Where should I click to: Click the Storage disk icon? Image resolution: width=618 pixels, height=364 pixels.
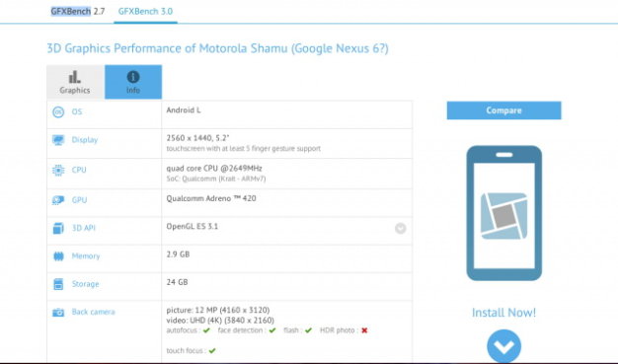click(58, 284)
